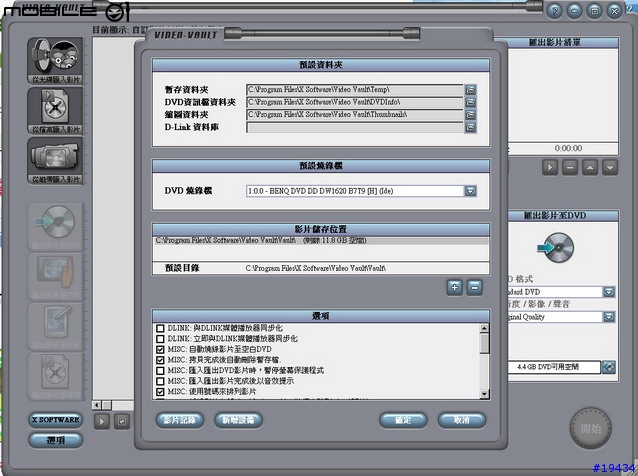
Task: Click the 預設目錄 default directory path
Action: [x=316, y=268]
